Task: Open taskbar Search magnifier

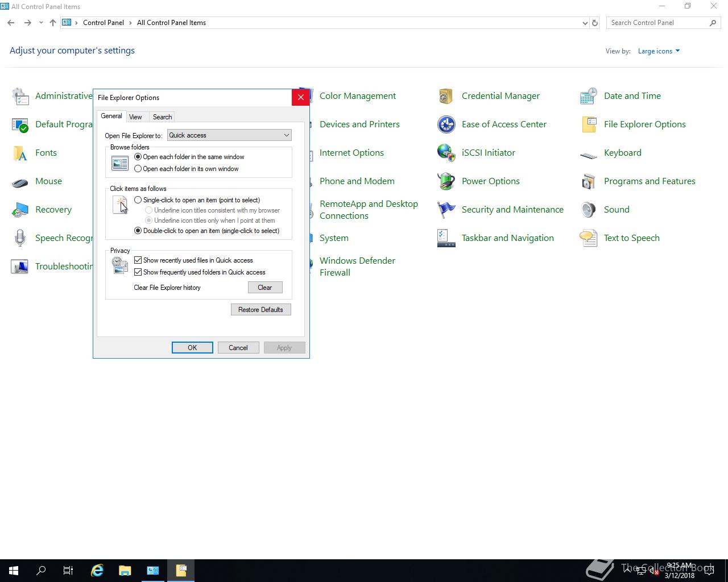Action: click(41, 571)
